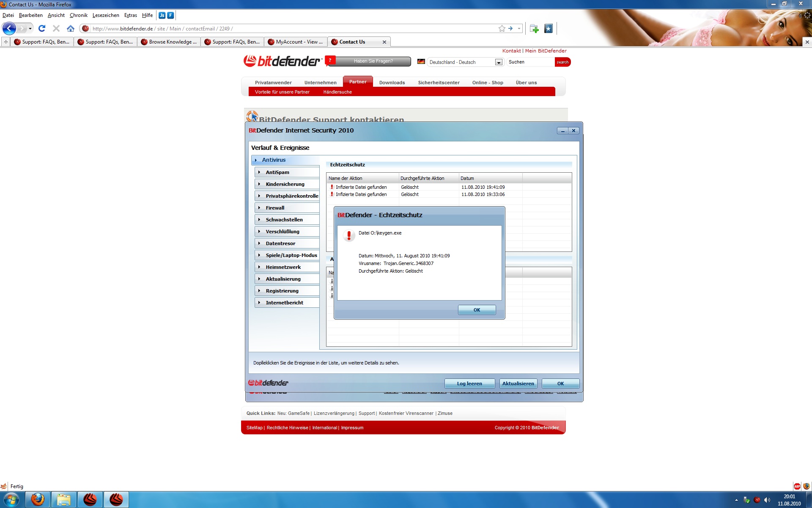This screenshot has height=508, width=812.
Task: Open the URL history dropdown arrow
Action: click(x=519, y=28)
